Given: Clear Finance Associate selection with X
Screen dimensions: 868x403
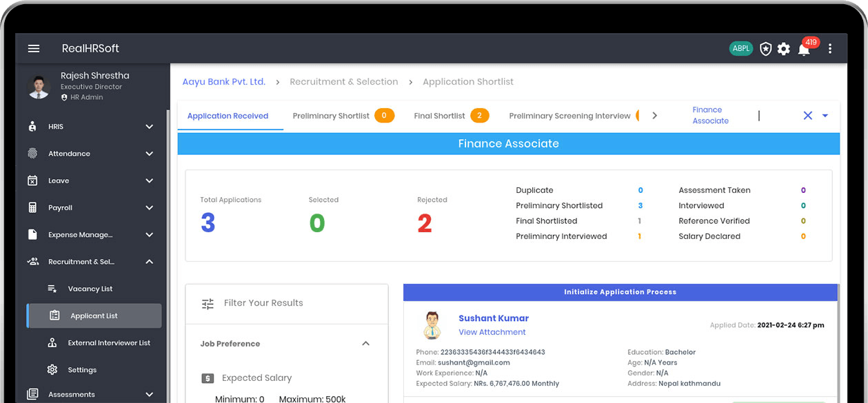Looking at the screenshot, I should point(808,116).
